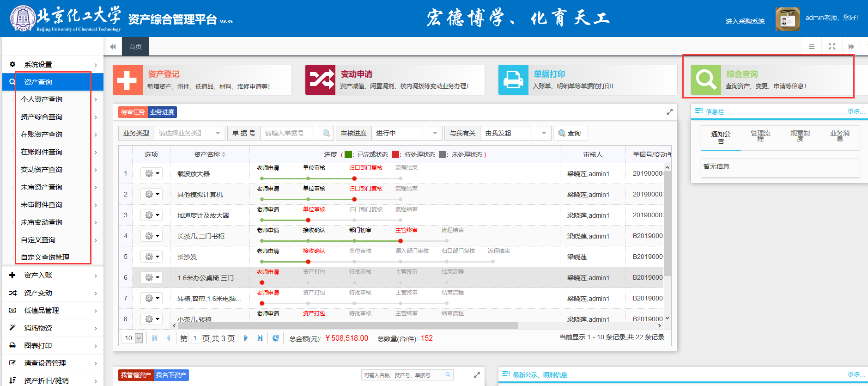Image resolution: width=868 pixels, height=386 pixels.
Task: Open gear options for row 1 载波放大器
Action: tap(152, 173)
